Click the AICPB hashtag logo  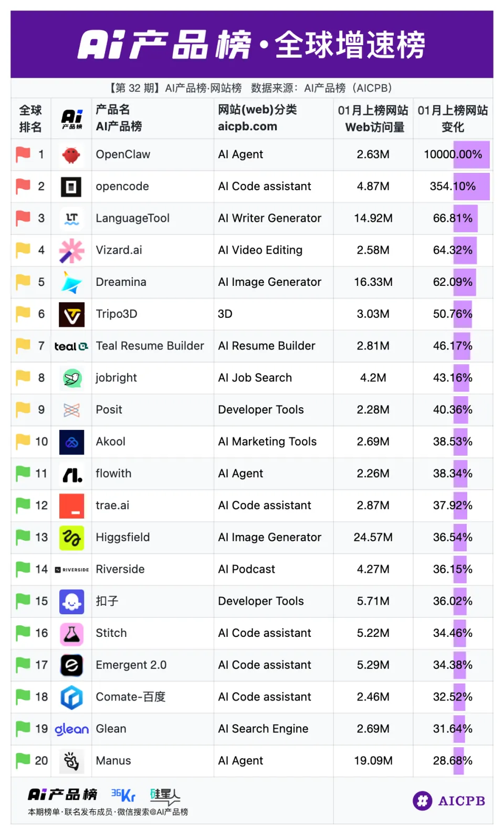(423, 801)
